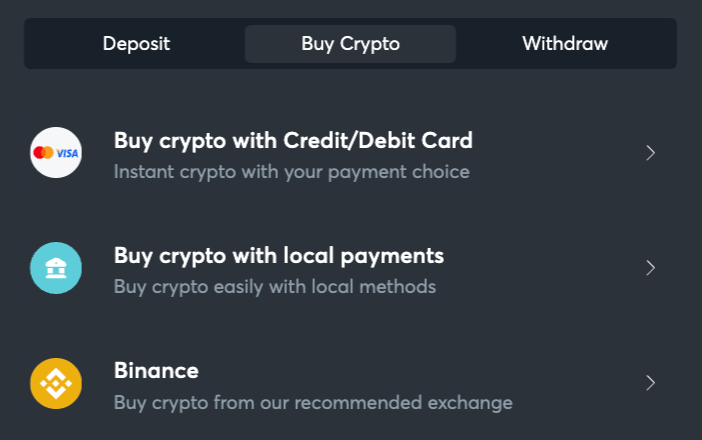Click the Mastercard/Visa card icon
702x440 pixels.
pyautogui.click(x=56, y=153)
